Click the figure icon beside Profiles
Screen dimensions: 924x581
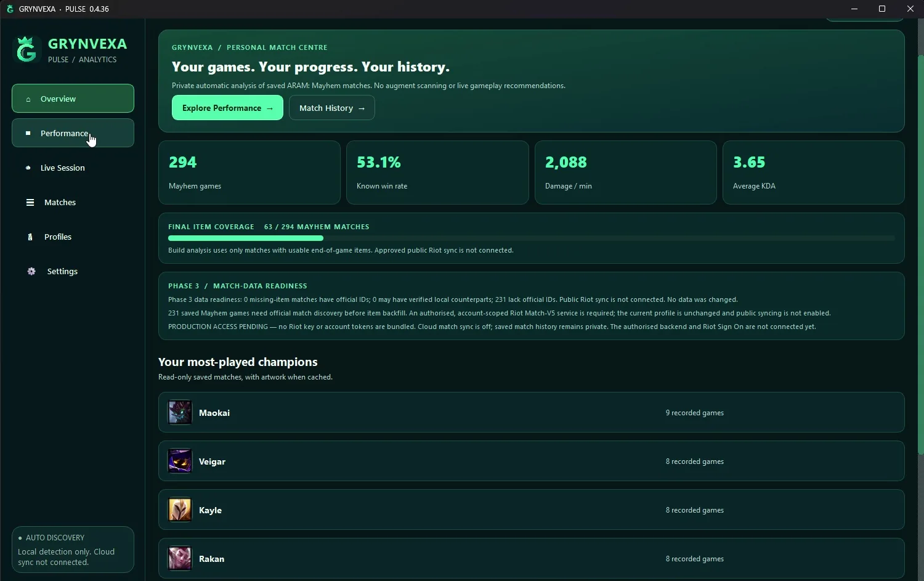30,237
